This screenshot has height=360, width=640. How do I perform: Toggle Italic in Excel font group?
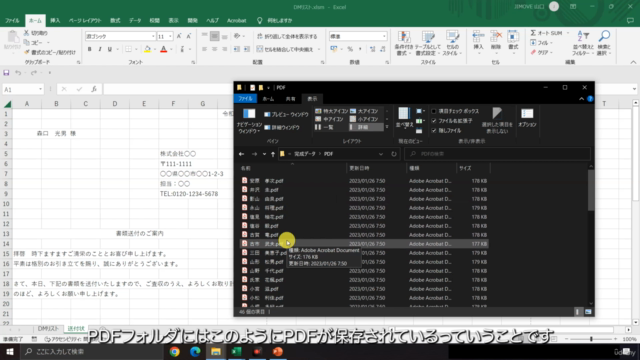[100, 49]
